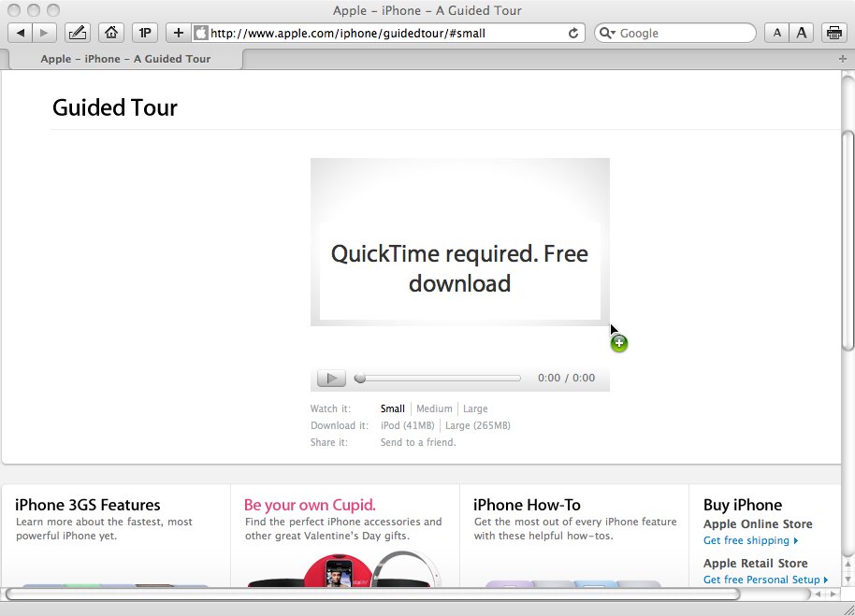Watch the Medium video size
This screenshot has width=855, height=616.
click(434, 408)
